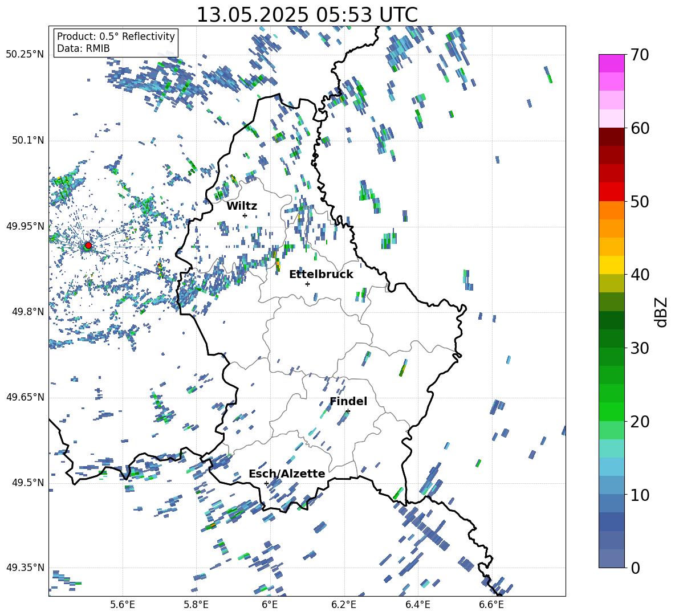Screen dimensions: 675x616
Task: Click the 6°E longitude label
Action: (x=270, y=605)
